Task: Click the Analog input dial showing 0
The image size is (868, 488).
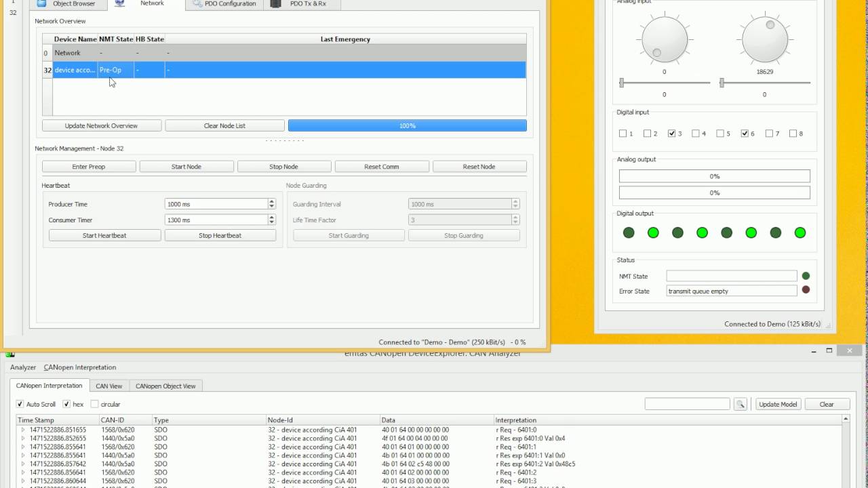Action: point(665,39)
